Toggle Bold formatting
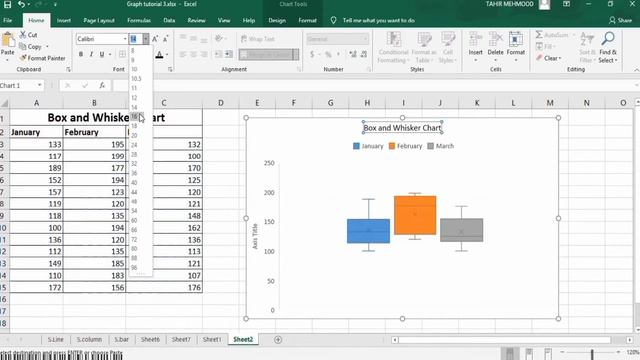This screenshot has height=360, width=640. click(x=81, y=54)
